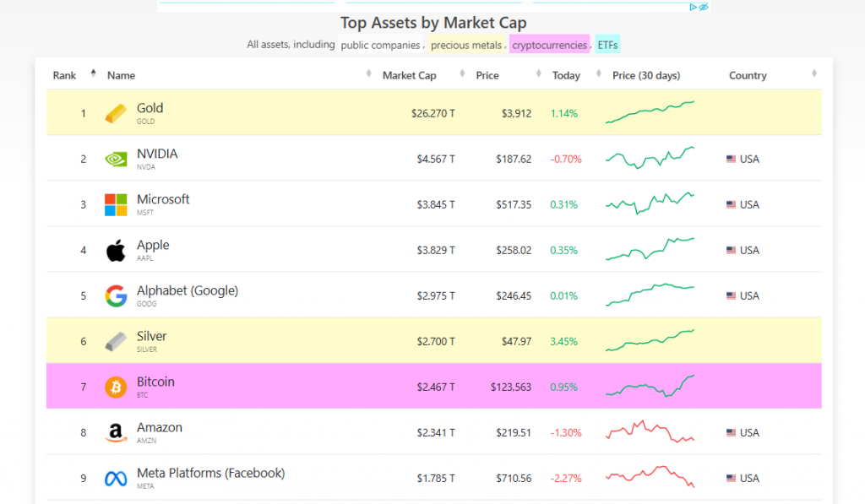Screen dimensions: 865x504
Task: Open the Alphabet (Google) asset page
Action: click(x=188, y=290)
